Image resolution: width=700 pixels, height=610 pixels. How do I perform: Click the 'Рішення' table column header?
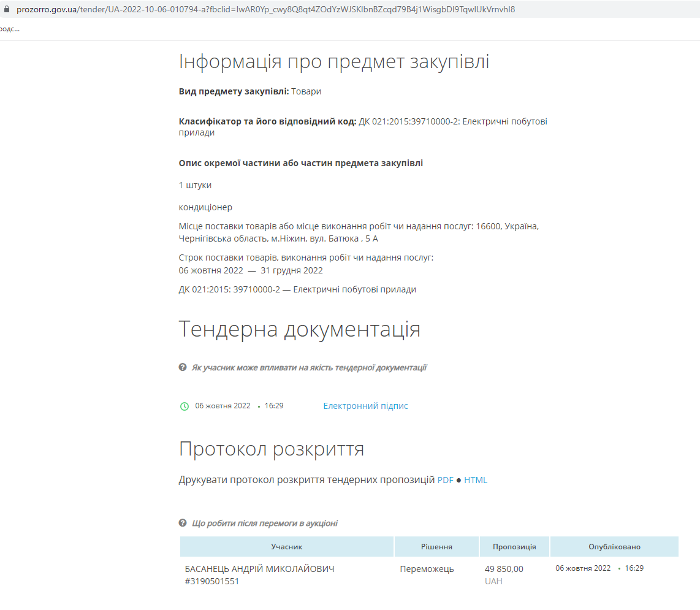[x=436, y=547]
